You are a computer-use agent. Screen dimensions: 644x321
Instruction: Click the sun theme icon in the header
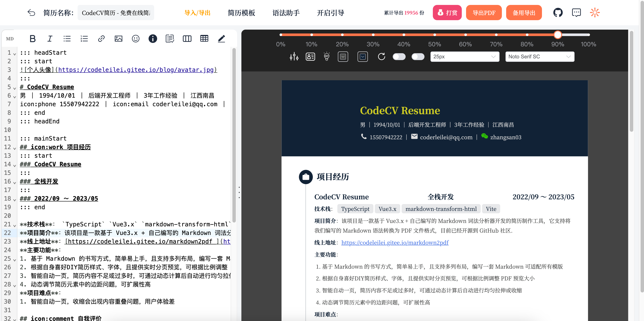595,12
